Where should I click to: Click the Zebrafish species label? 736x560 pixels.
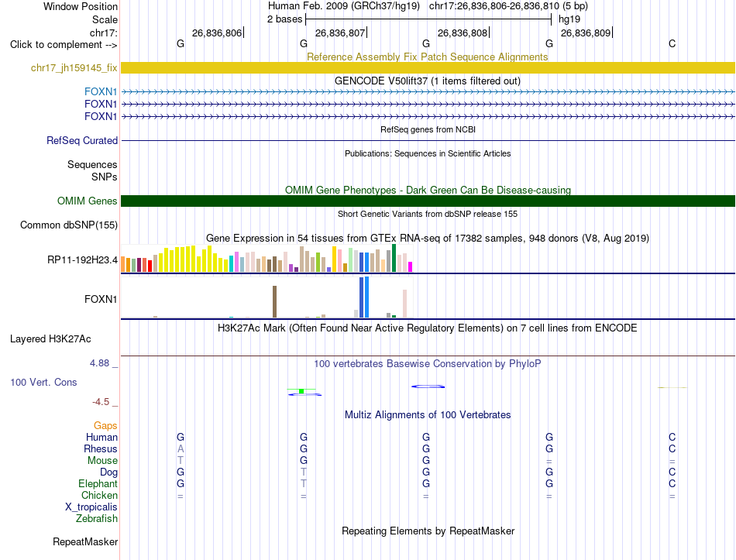(97, 519)
